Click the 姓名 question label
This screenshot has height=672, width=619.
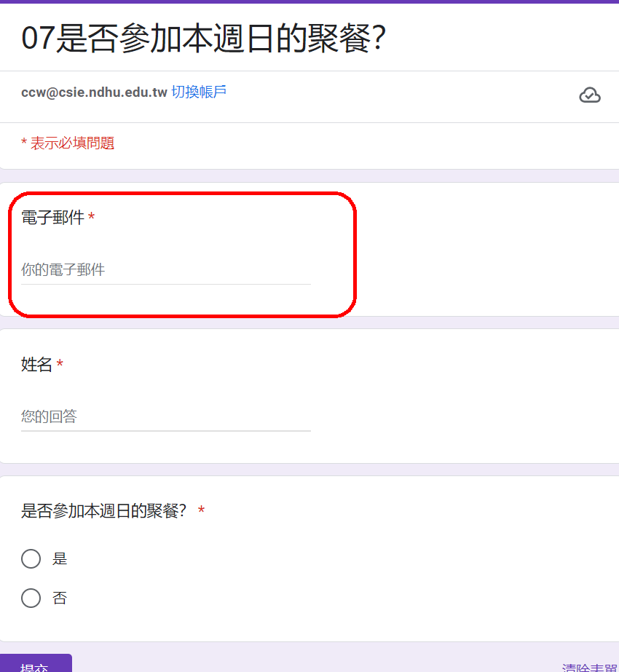click(x=36, y=365)
